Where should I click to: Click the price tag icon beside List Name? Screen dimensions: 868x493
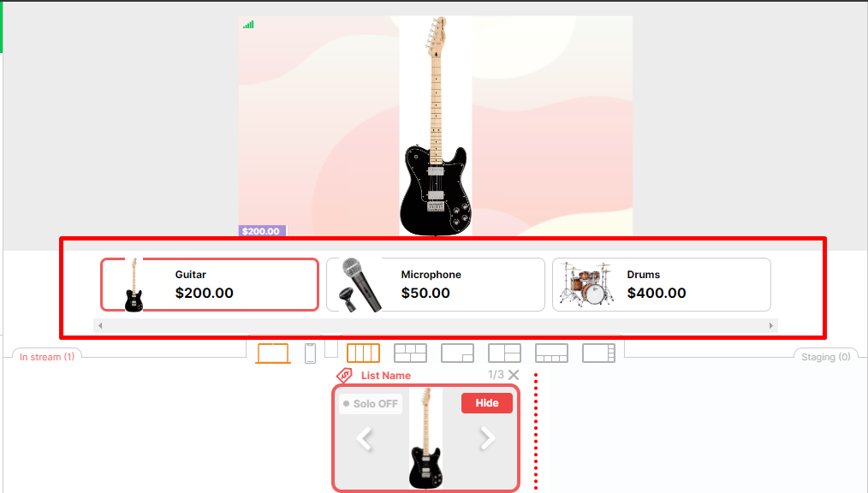344,375
